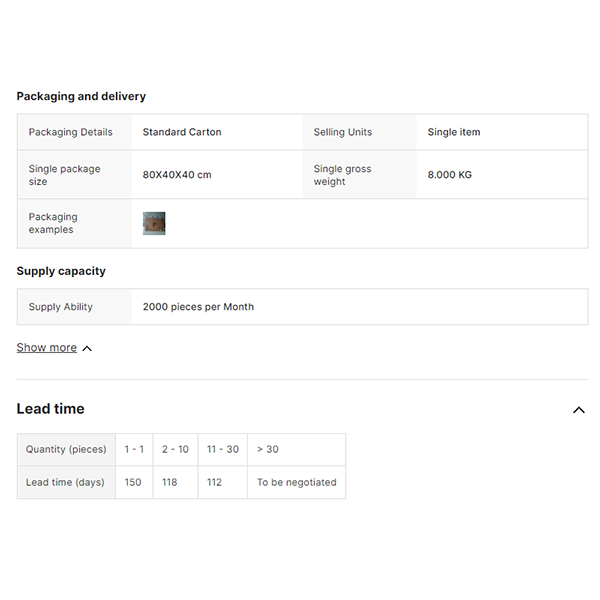Click the chevron next to Show more
Viewport: 600px width, 600px height.
87,349
